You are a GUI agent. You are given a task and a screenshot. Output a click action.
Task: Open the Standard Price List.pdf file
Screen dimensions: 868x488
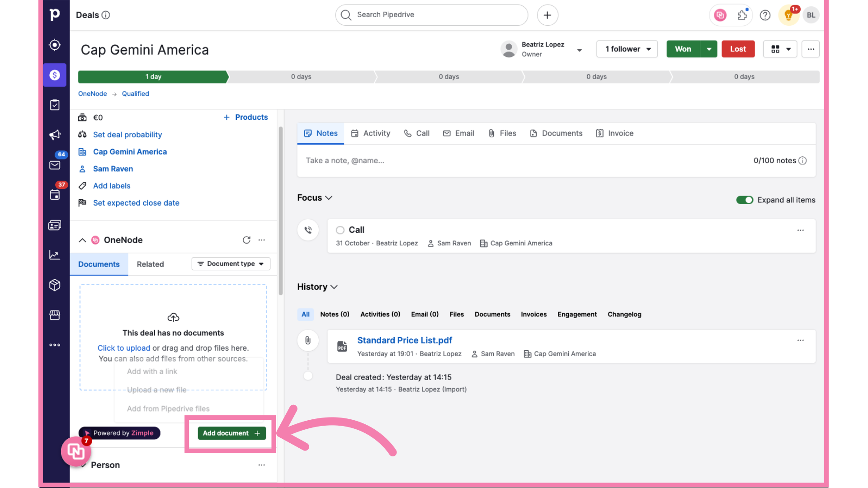point(405,341)
